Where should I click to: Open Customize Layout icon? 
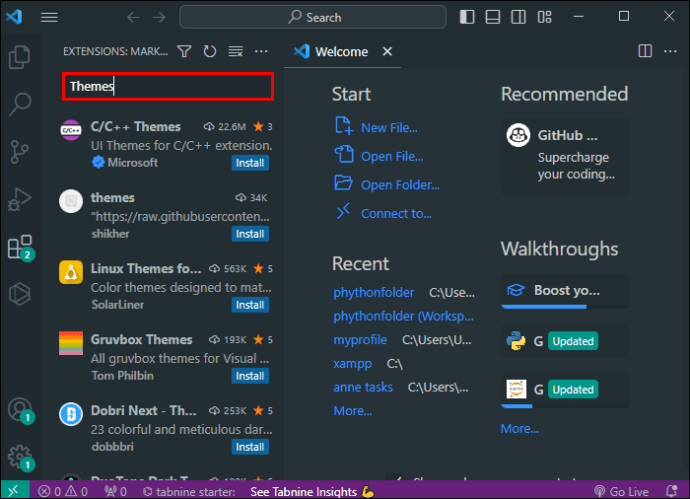tap(544, 17)
